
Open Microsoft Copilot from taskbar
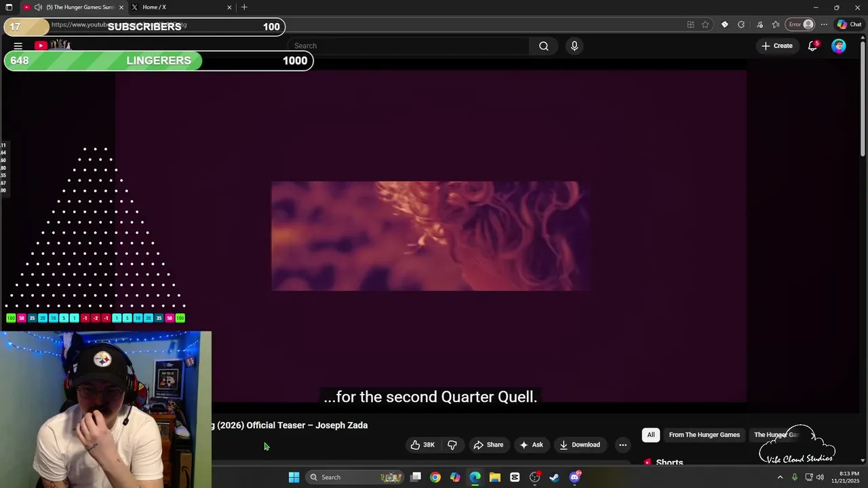coord(455,477)
